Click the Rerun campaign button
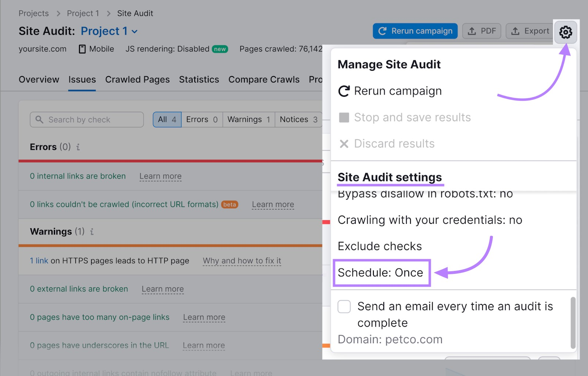This screenshot has height=376, width=588. 415,31
